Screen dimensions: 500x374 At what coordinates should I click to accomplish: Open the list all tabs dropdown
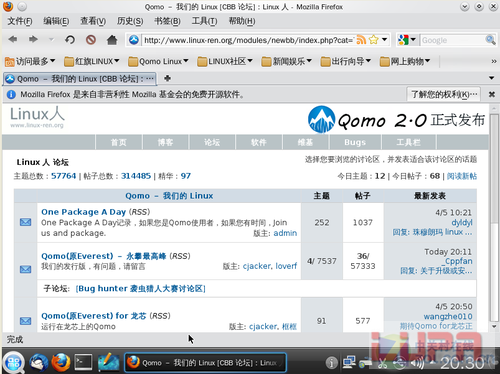[x=491, y=78]
